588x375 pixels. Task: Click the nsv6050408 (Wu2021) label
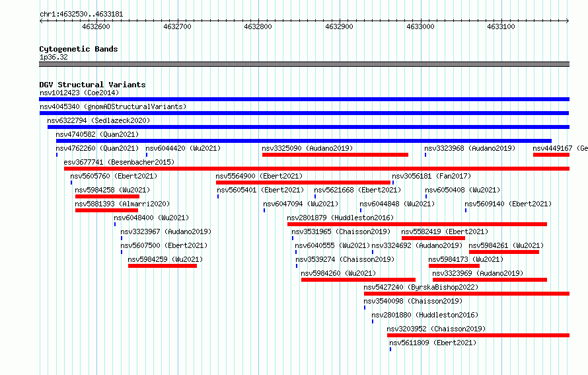(x=462, y=190)
